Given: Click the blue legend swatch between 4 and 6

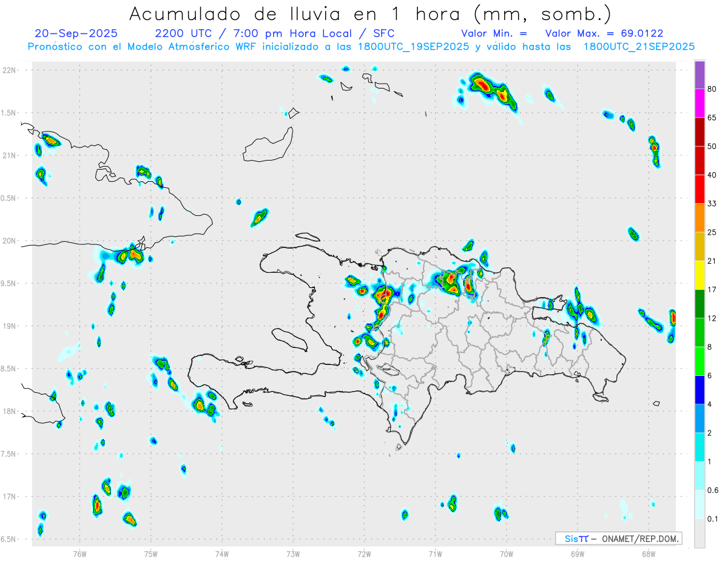Looking at the screenshot, I should [x=699, y=390].
